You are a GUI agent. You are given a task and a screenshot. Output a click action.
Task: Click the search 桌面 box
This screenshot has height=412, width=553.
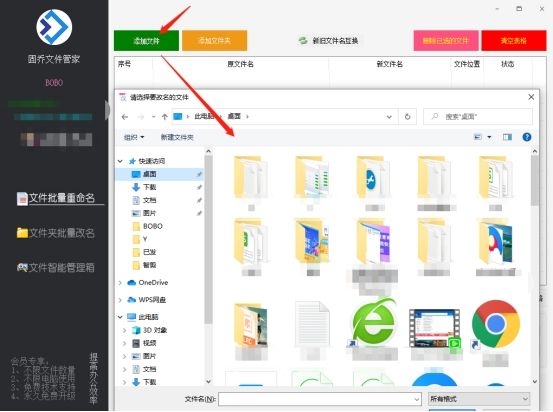point(478,117)
